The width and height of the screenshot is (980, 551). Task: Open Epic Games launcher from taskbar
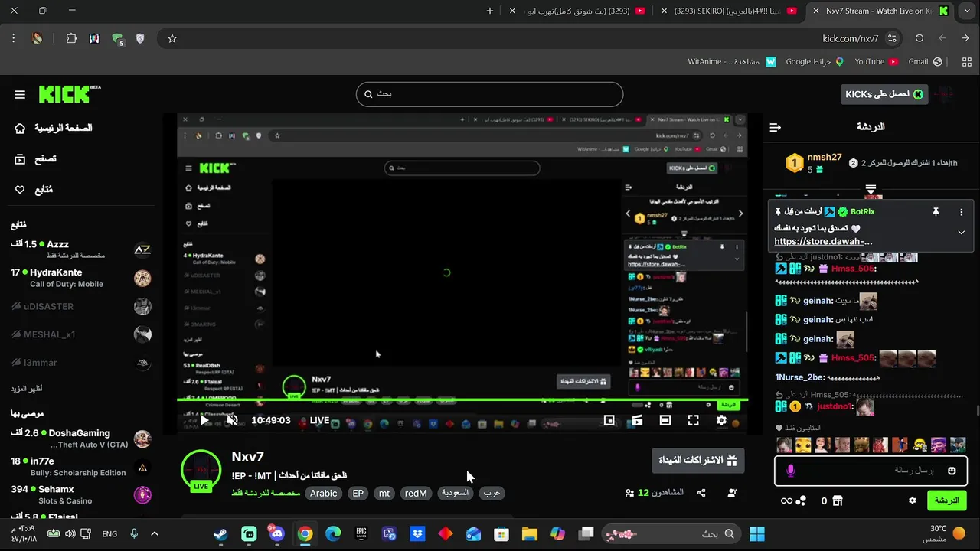(361, 534)
